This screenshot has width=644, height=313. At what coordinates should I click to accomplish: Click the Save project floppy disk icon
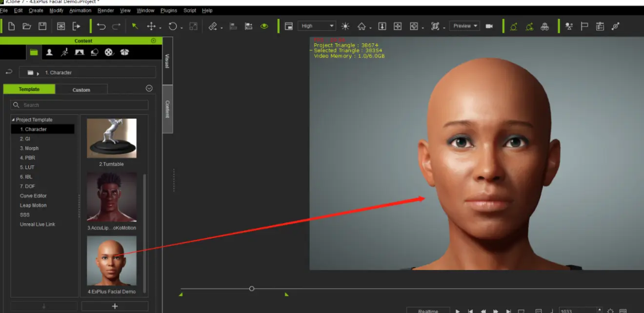[42, 26]
